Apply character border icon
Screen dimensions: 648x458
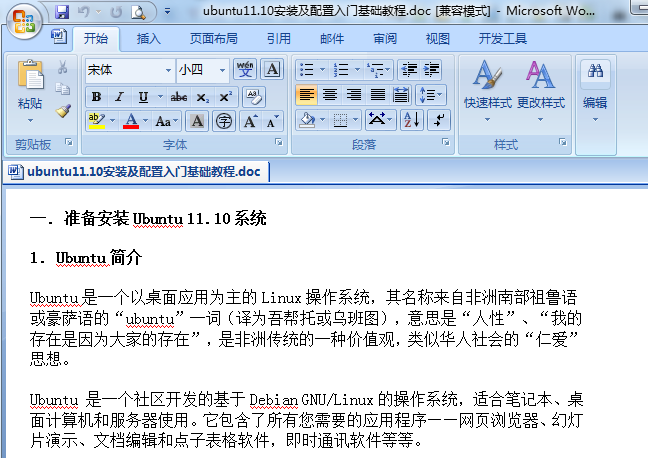[x=272, y=69]
